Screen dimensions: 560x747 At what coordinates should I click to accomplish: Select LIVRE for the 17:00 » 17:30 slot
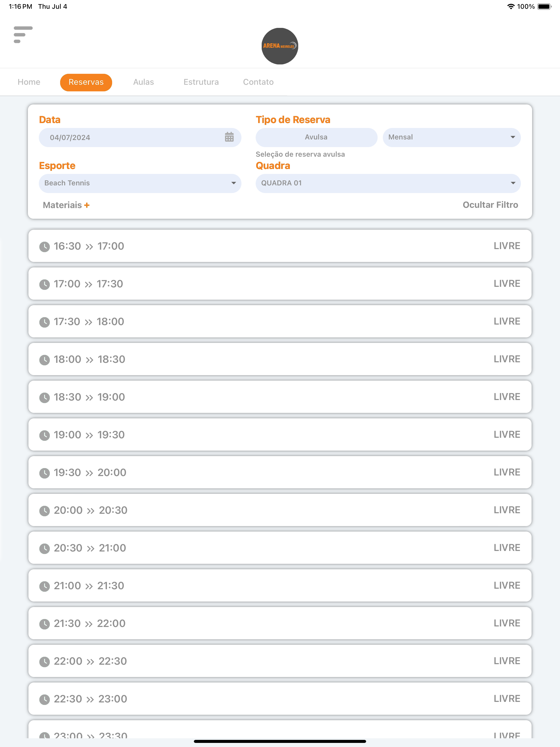pos(507,284)
